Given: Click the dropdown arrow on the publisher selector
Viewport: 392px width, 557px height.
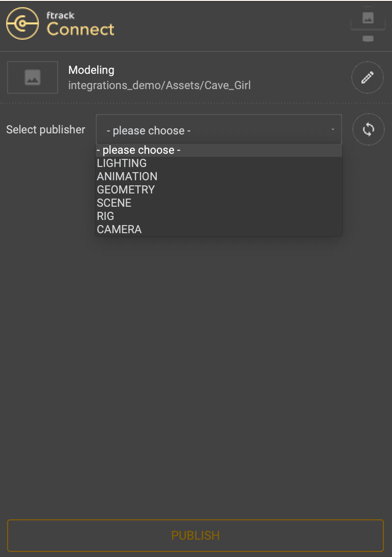Looking at the screenshot, I should click(x=333, y=130).
